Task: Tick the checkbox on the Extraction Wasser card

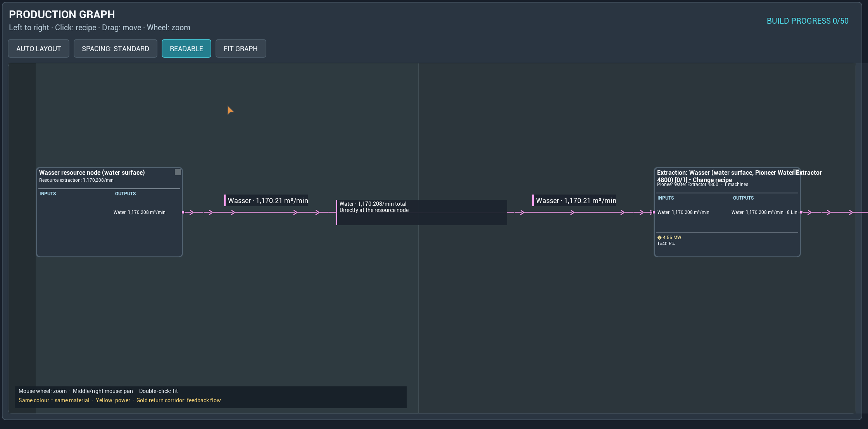Action: 796,172
